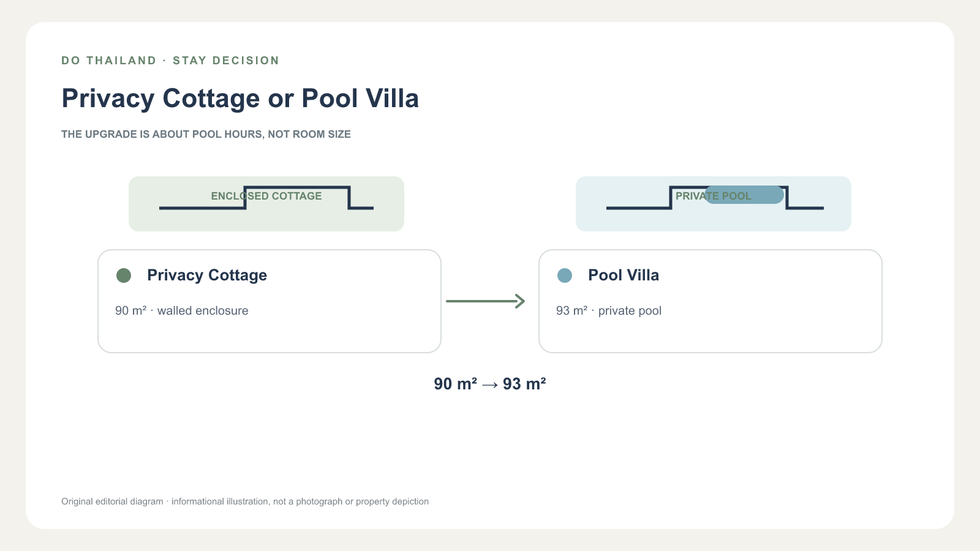Viewport: 980px width, 551px height.
Task: Click the pool hours subtitle text
Action: 206,134
